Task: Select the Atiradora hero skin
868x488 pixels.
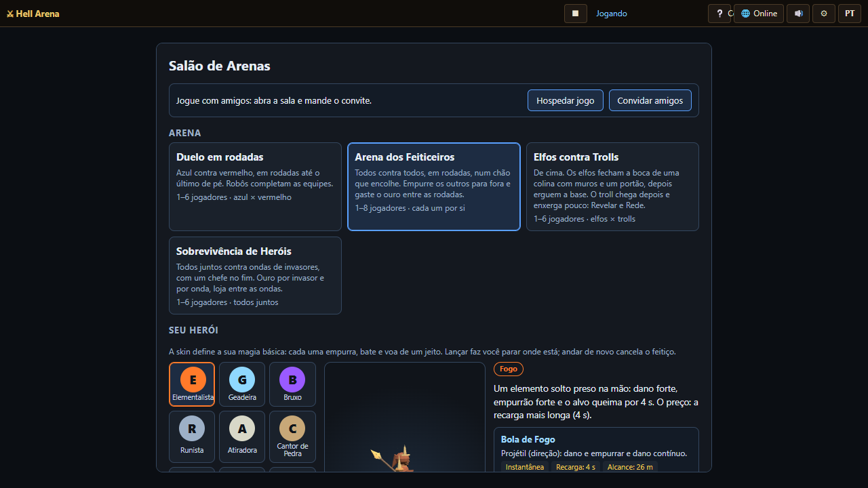Action: click(242, 436)
